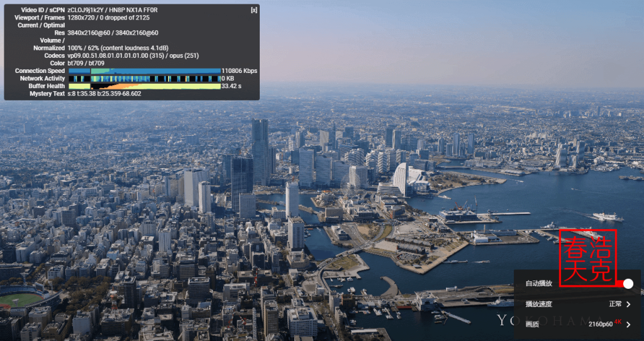Image resolution: width=644 pixels, height=341 pixels.
Task: Close the stats for nerds panel
Action: pos(253,10)
